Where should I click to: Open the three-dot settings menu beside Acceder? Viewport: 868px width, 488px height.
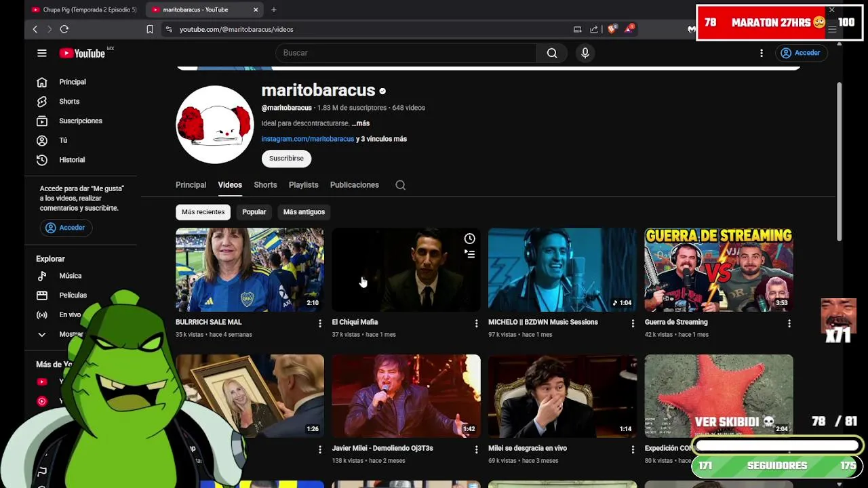(762, 53)
